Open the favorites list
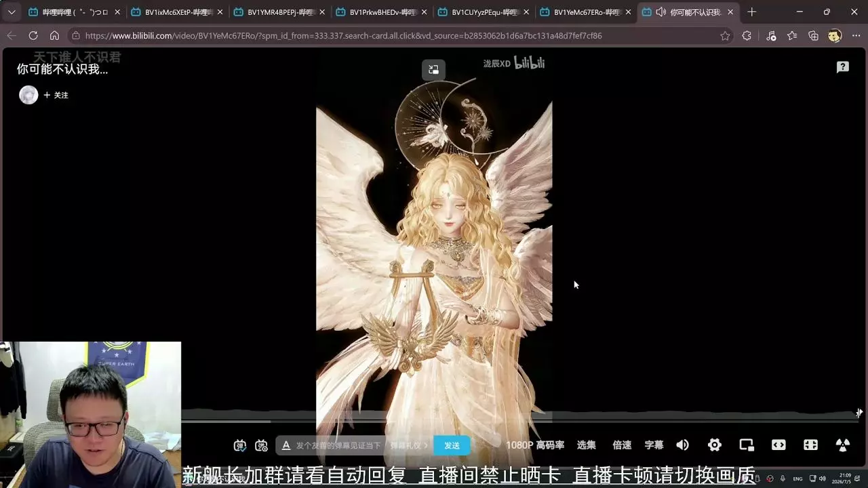Screen dimensions: 868x488 pyautogui.click(x=792, y=36)
